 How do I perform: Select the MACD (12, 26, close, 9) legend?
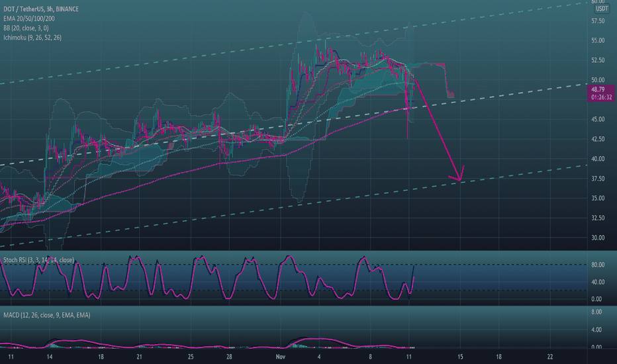click(x=47, y=315)
